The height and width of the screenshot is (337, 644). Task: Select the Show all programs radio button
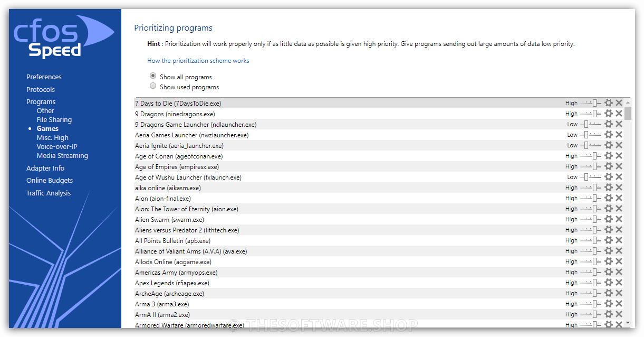pyautogui.click(x=152, y=76)
